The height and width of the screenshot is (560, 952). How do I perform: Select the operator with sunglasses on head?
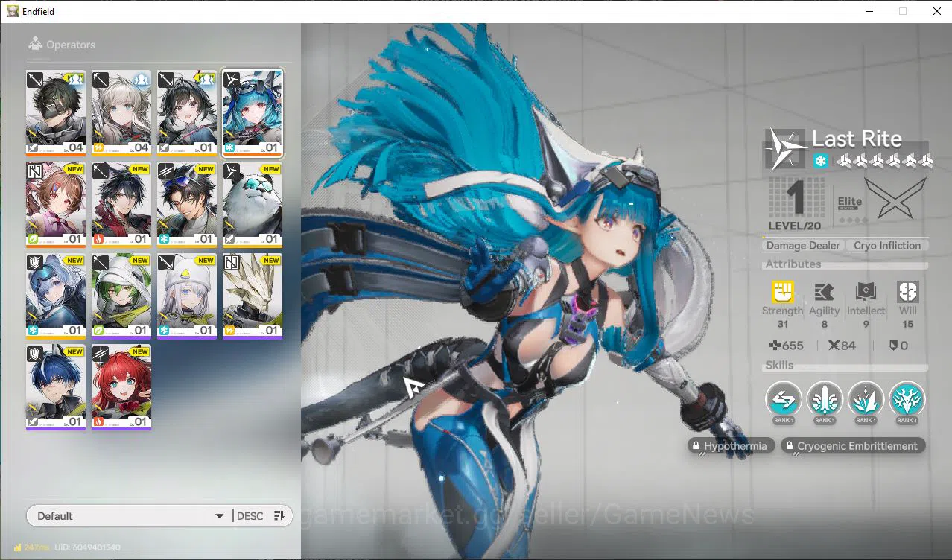pyautogui.click(x=187, y=205)
